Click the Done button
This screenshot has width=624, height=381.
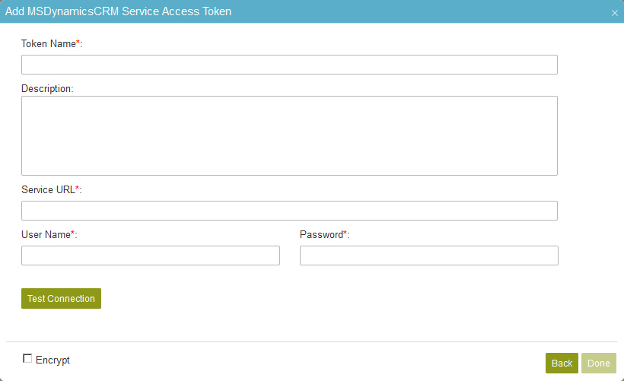[599, 363]
